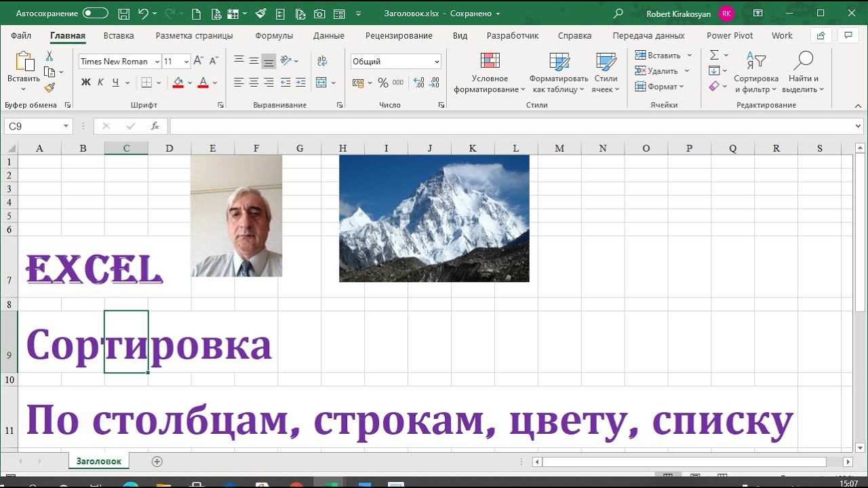Switch to the Power Pivot tab
Screen dimensions: 868x488
(730, 36)
